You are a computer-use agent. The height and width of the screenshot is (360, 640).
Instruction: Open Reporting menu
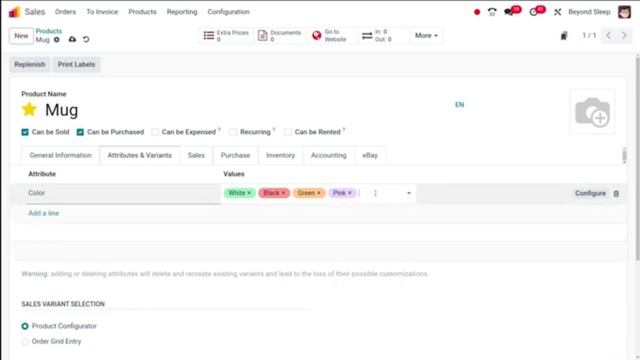pos(182,12)
